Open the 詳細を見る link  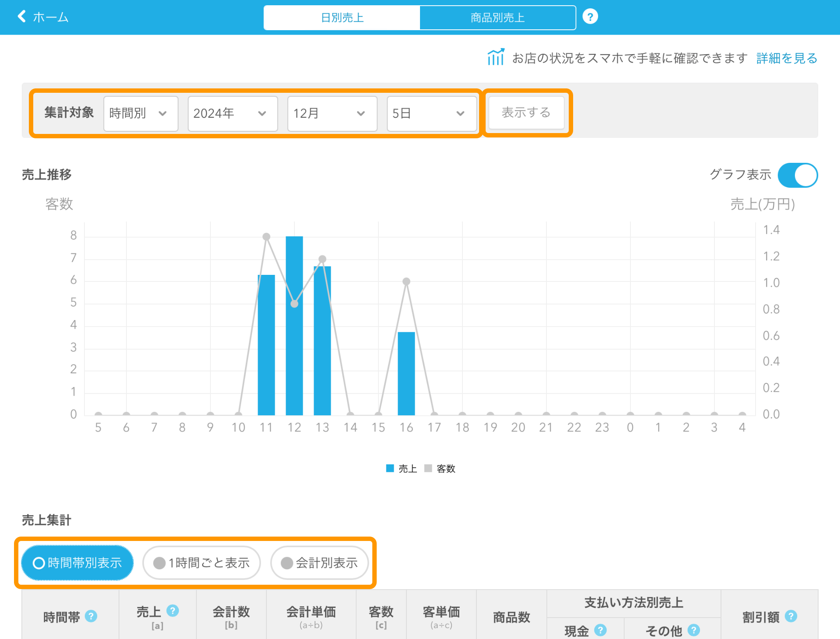786,58
